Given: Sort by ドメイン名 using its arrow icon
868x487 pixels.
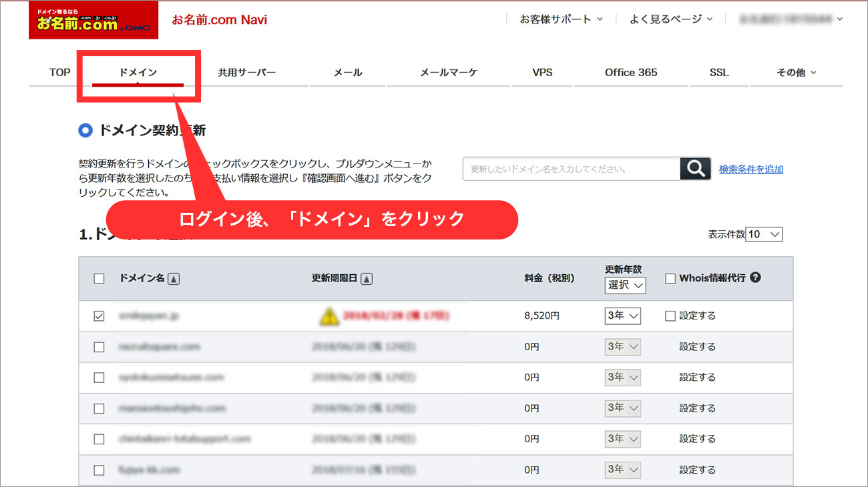Looking at the screenshot, I should click(x=174, y=279).
